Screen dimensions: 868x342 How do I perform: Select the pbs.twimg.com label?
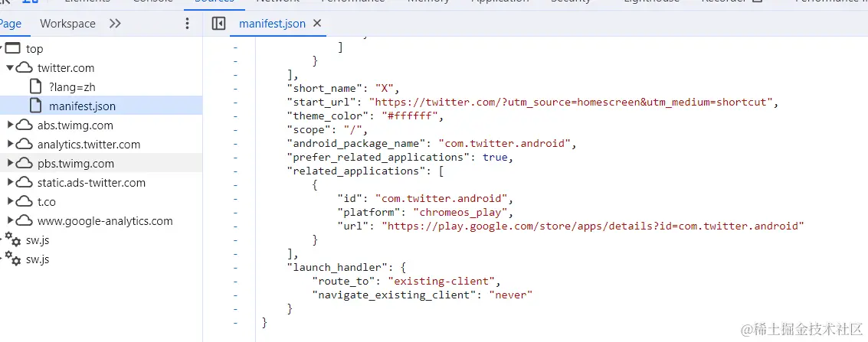point(76,164)
